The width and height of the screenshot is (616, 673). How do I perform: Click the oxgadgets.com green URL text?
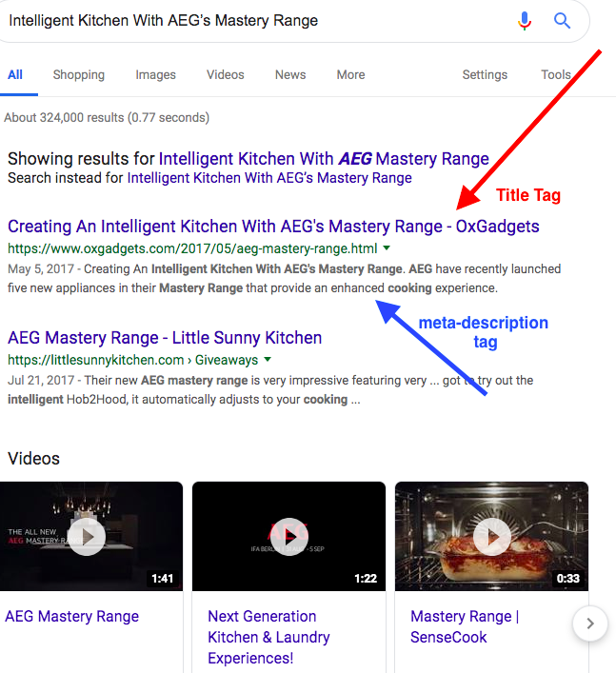[x=192, y=248]
